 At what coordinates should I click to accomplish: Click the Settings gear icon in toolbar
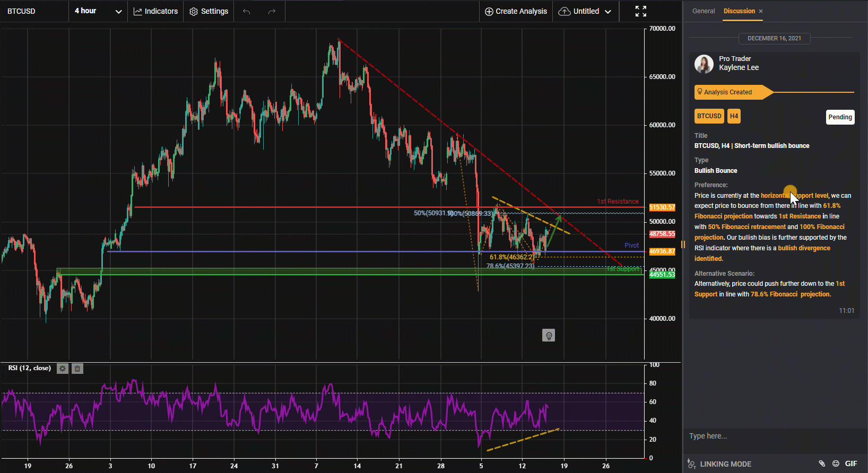[194, 12]
